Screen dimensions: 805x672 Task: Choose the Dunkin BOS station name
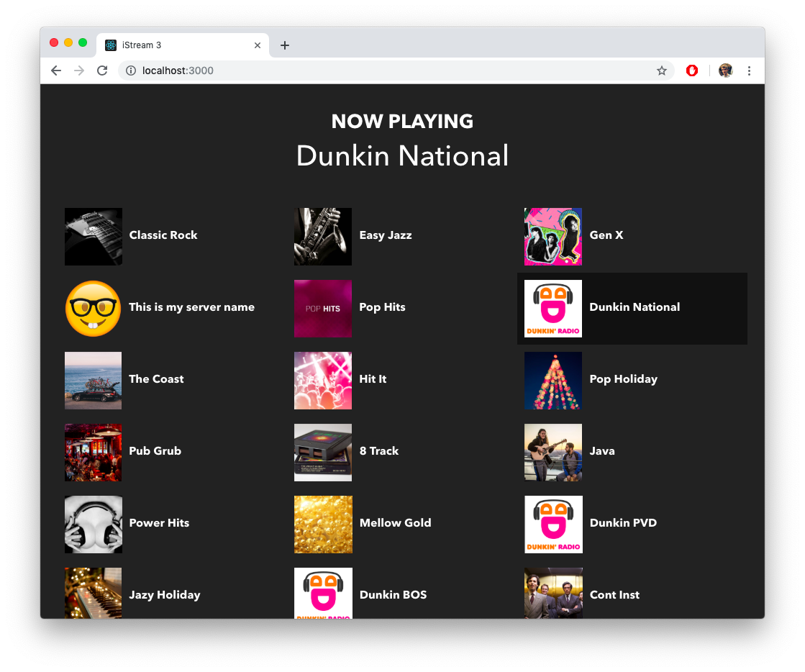point(394,594)
